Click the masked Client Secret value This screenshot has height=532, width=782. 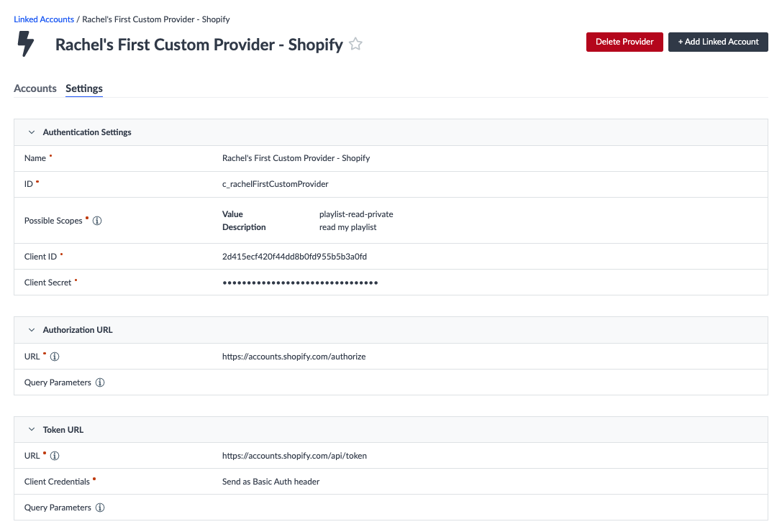point(300,283)
